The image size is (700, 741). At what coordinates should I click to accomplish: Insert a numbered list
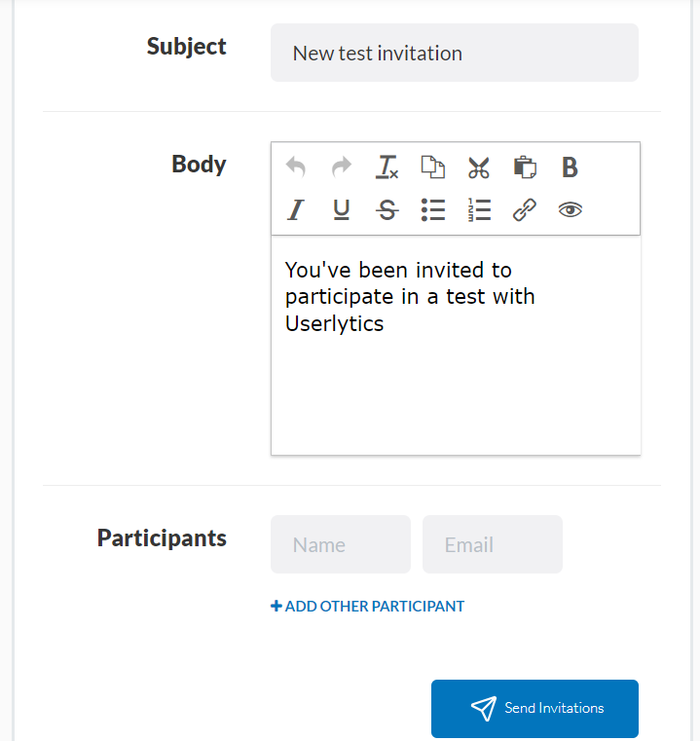[x=479, y=210]
